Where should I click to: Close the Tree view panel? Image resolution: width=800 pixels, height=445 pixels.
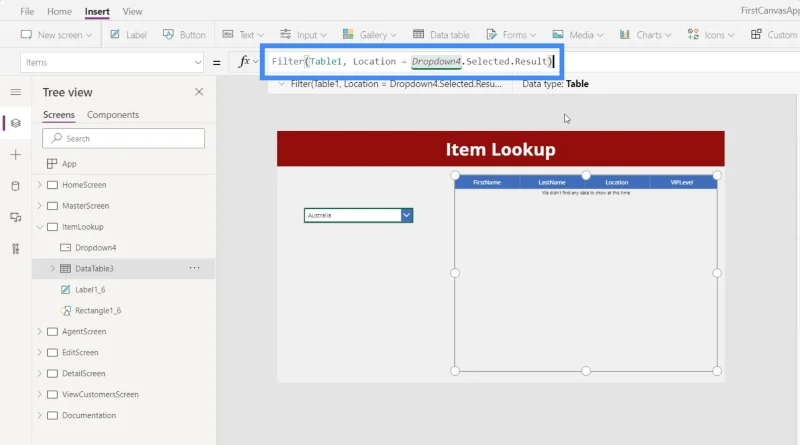[x=199, y=92]
